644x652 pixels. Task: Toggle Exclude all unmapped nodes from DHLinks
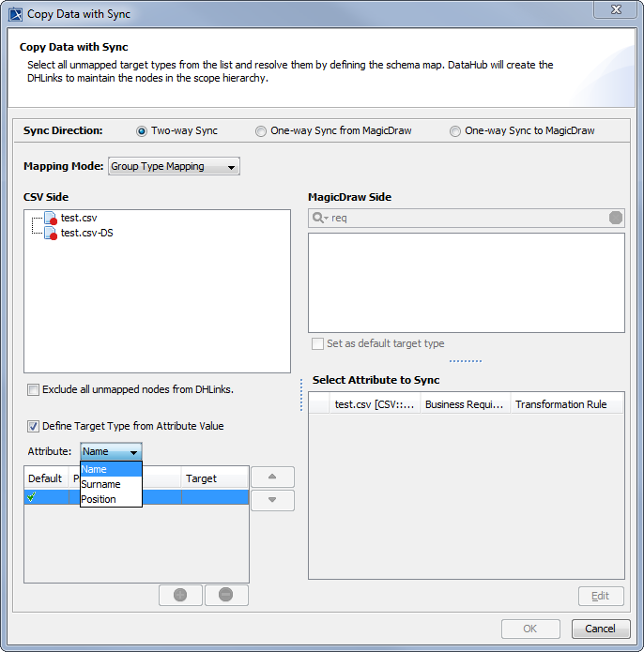point(33,389)
